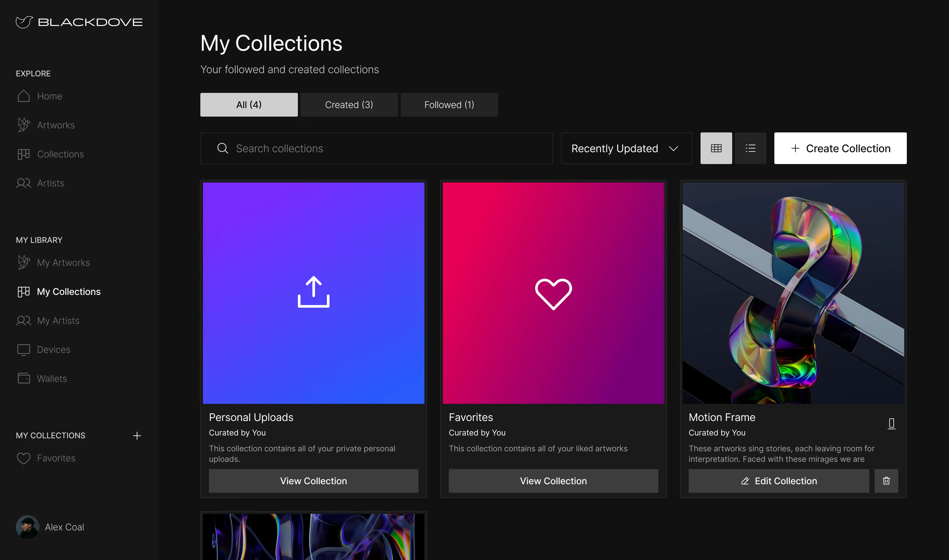The image size is (949, 560).
Task: Switch to list view layout
Action: coord(750,148)
